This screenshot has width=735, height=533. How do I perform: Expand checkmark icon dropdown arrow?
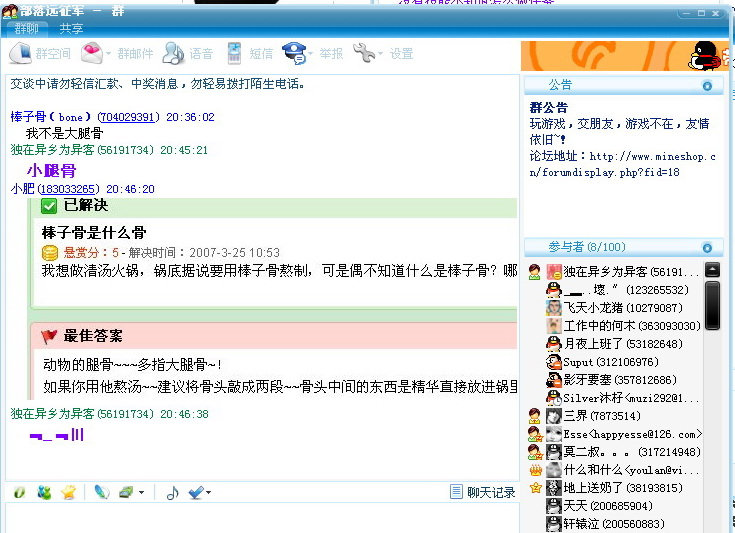pos(208,492)
